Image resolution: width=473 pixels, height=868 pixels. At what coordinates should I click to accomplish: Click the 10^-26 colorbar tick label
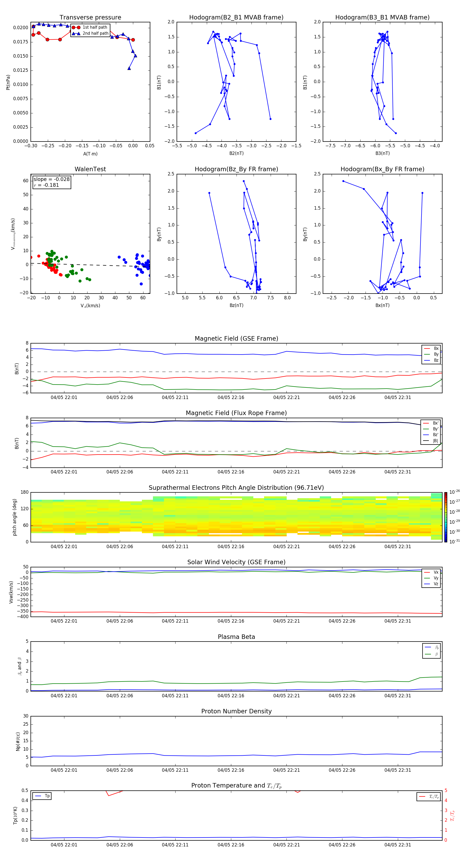click(x=455, y=492)
